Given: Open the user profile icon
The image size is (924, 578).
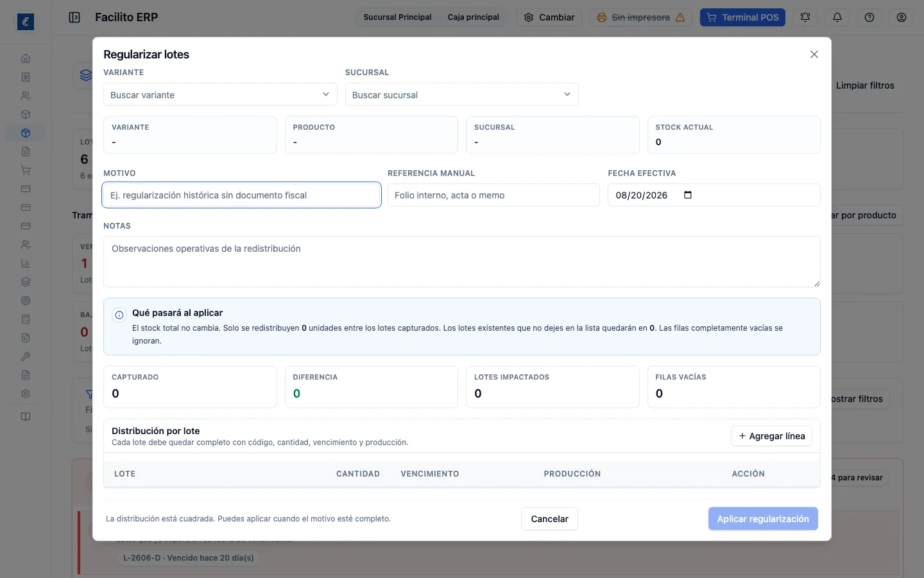Looking at the screenshot, I should click(902, 17).
